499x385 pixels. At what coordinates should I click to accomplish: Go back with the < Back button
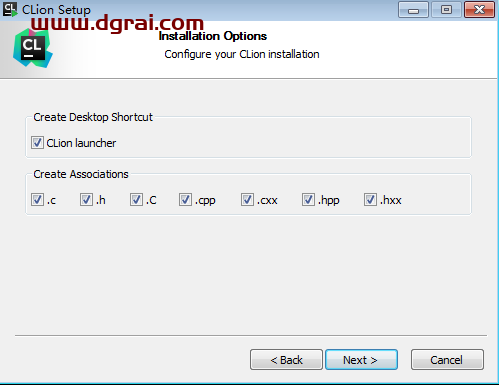[286, 360]
